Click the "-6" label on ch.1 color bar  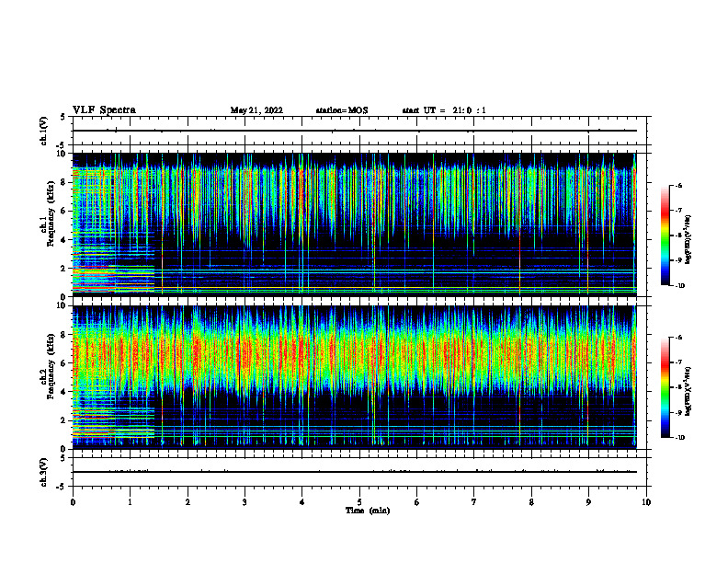click(678, 186)
